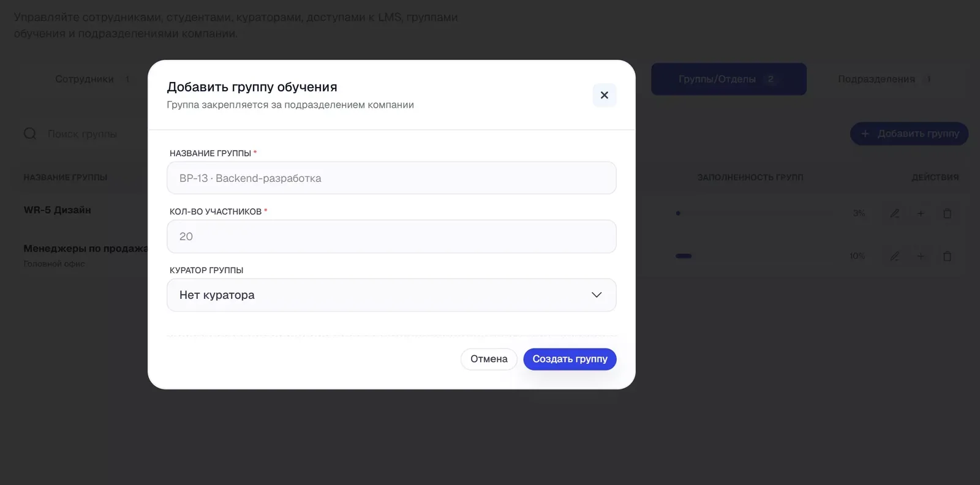Screen dimensions: 980x485
Task: Click the WR-5 Дизайн group name
Action: point(57,210)
